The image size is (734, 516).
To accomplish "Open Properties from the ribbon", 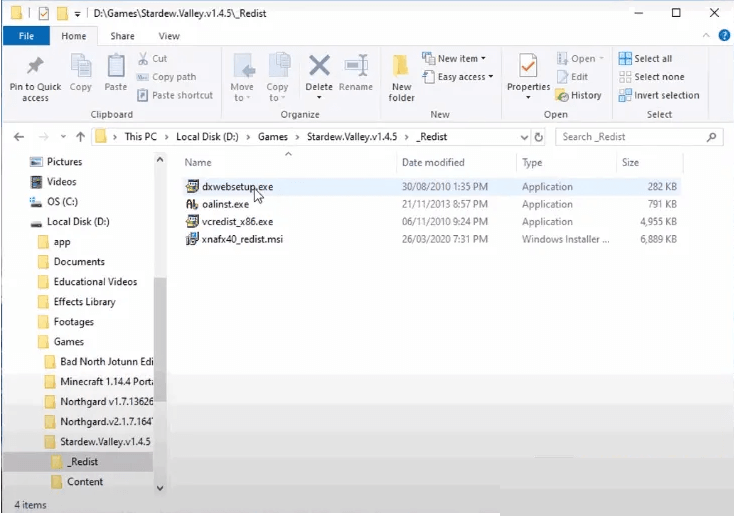I will coord(528,77).
